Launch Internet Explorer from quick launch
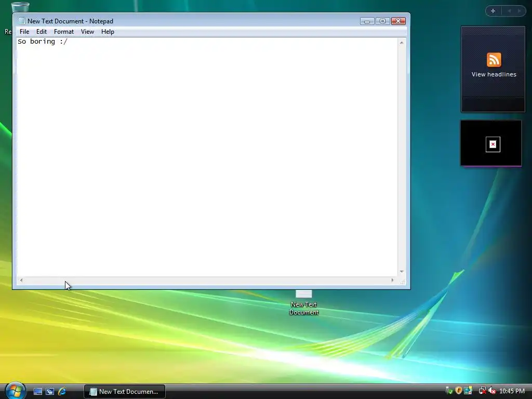The image size is (532, 399). pos(62,392)
